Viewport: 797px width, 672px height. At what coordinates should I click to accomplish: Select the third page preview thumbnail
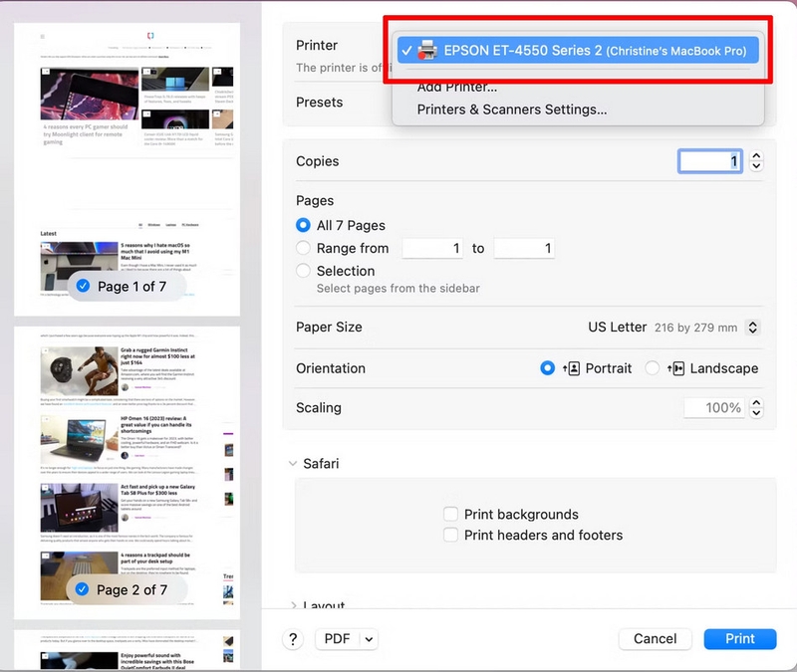[128, 650]
